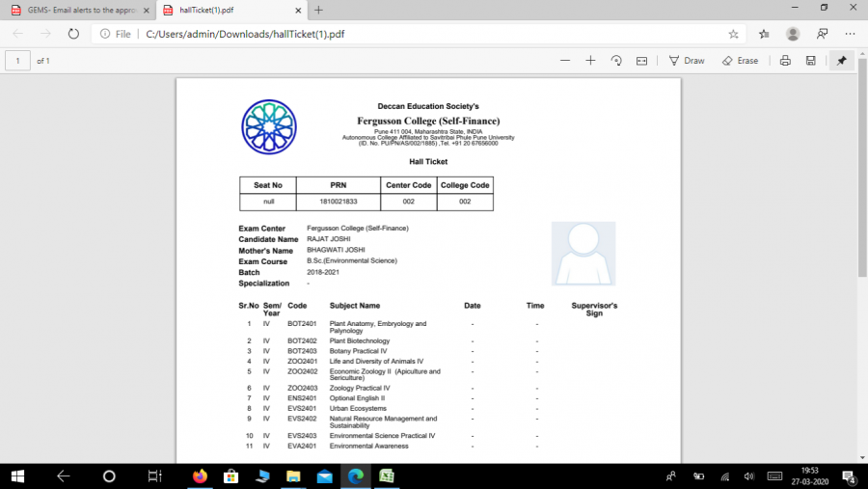Zoom in using the plus icon
The height and width of the screenshot is (489, 868).
tap(590, 61)
